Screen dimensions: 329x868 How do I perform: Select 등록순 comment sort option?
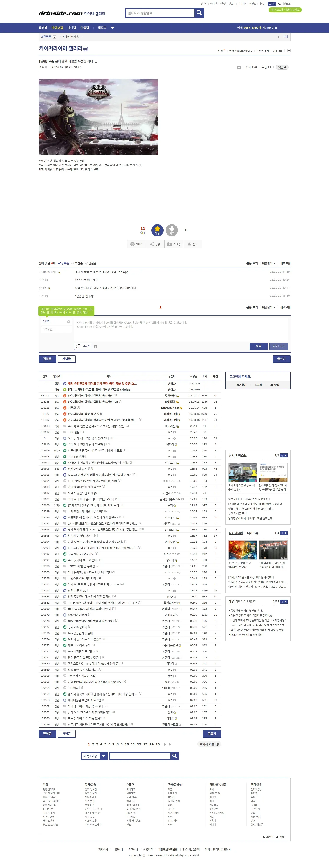pyautogui.click(x=63, y=263)
